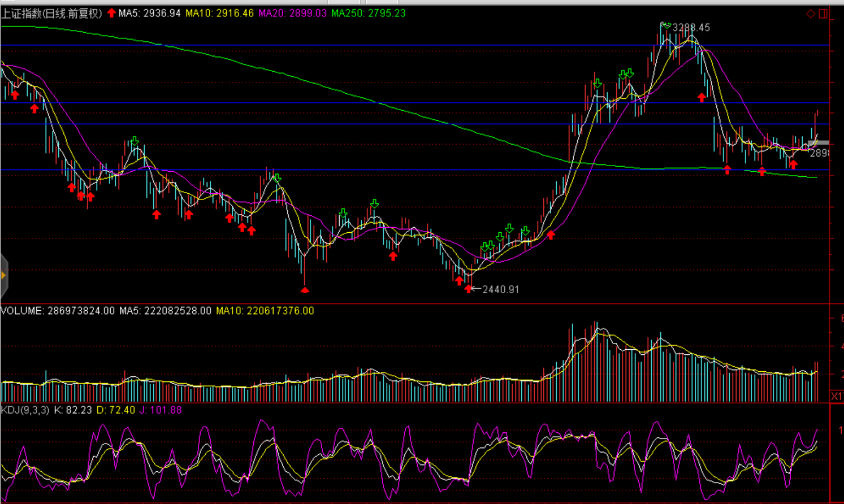This screenshot has width=844, height=504.
Task: Select the MA250: 2795.23 indicator label
Action: (368, 13)
